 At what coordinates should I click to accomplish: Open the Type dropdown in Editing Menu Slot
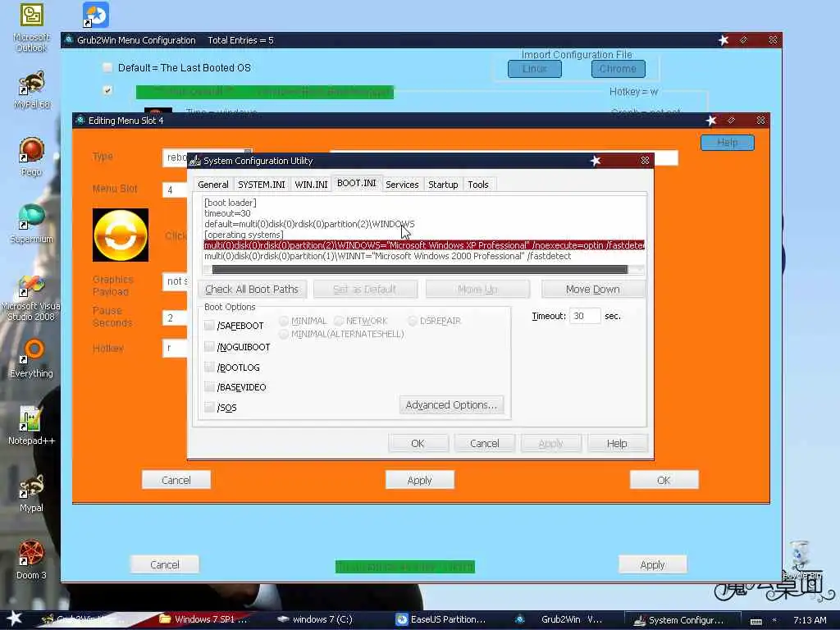pos(248,153)
